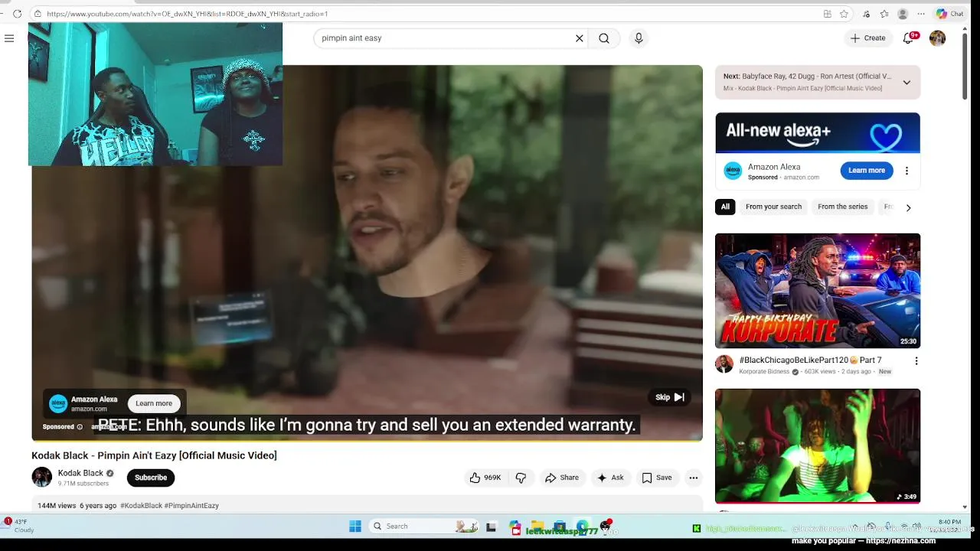Open the taskbar weather widget
The image size is (980, 551).
pos(21,526)
